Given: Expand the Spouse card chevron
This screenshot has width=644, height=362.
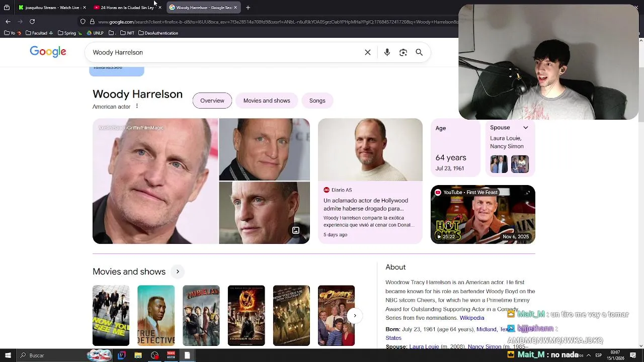Looking at the screenshot, I should (x=525, y=128).
